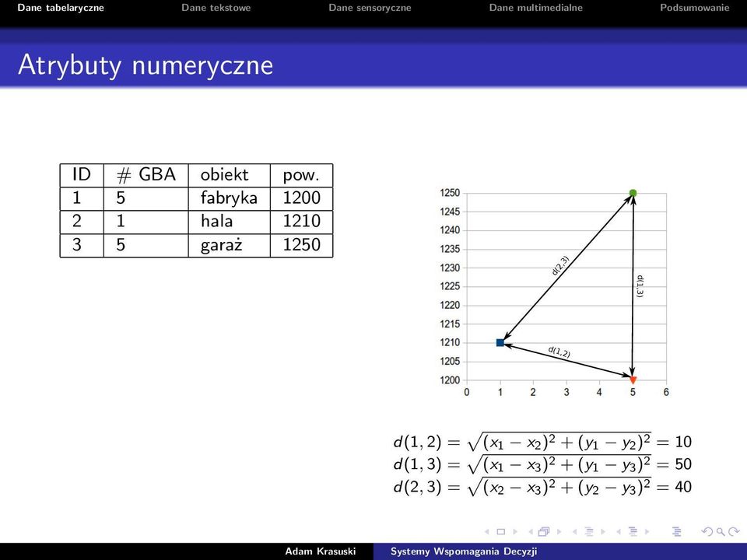Viewport: 747px width, 560px height.
Task: Go to previous section arrow
Action: point(619,531)
